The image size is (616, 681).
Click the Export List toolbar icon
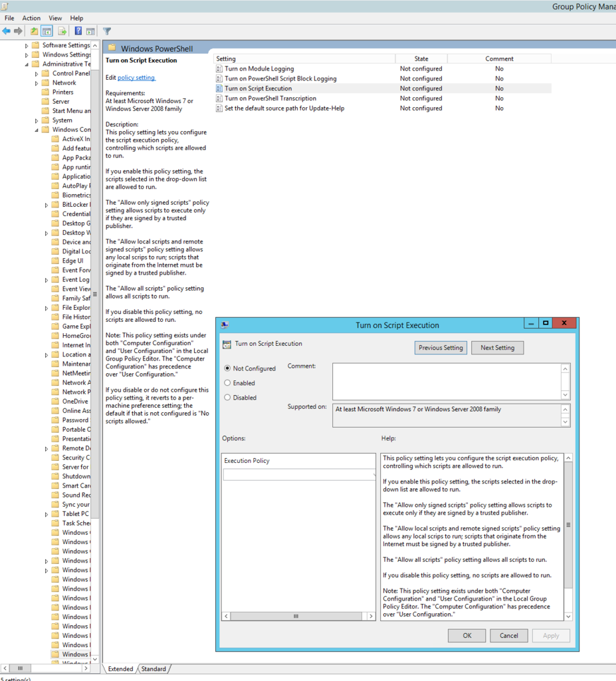click(62, 31)
